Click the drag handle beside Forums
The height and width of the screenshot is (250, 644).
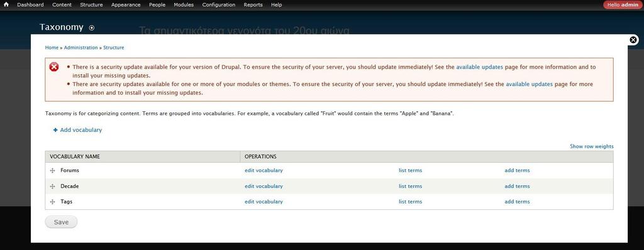coord(52,170)
